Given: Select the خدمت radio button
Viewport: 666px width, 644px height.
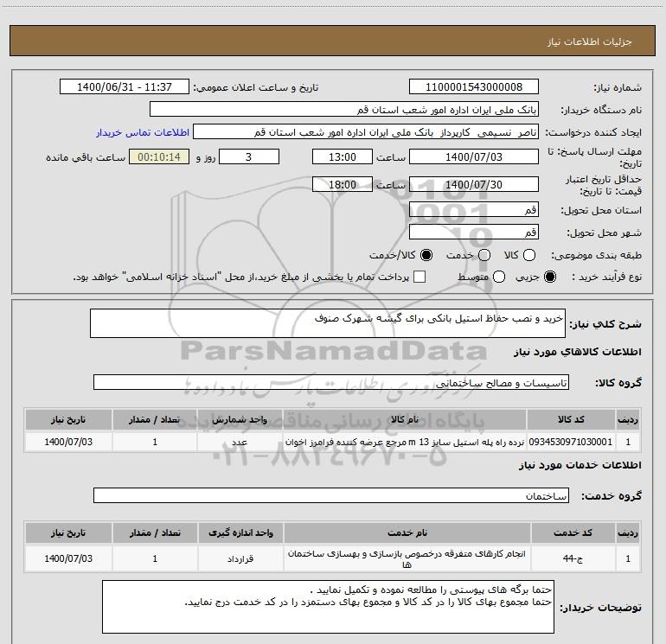Looking at the screenshot, I should (x=484, y=255).
